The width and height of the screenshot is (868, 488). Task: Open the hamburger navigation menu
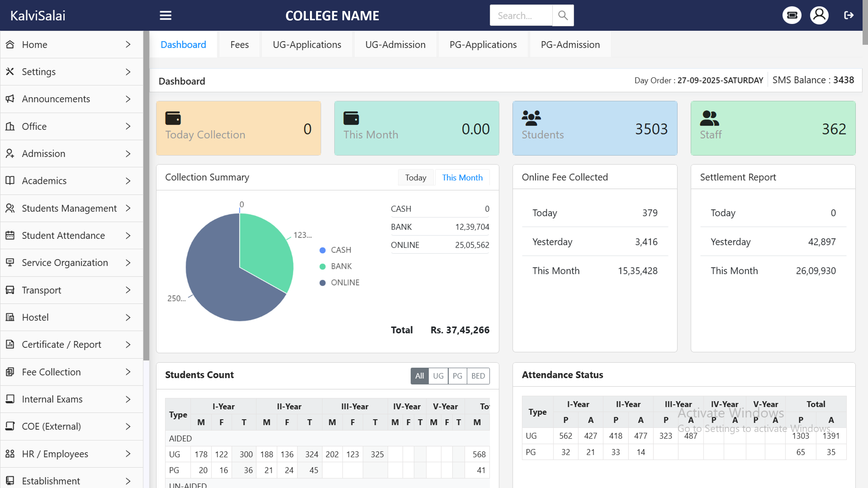166,15
